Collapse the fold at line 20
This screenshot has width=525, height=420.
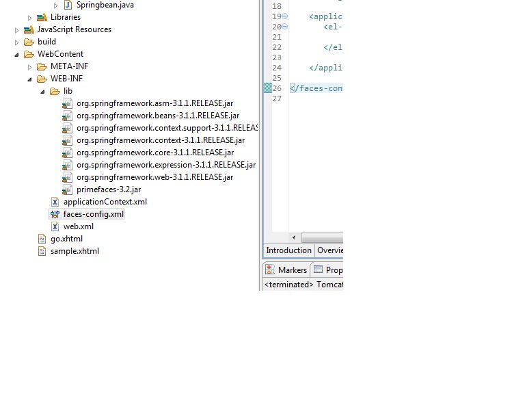click(x=284, y=27)
